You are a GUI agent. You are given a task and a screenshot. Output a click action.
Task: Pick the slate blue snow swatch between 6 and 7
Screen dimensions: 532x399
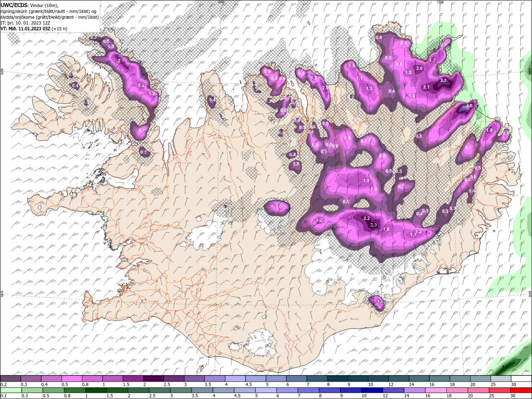coord(296,379)
